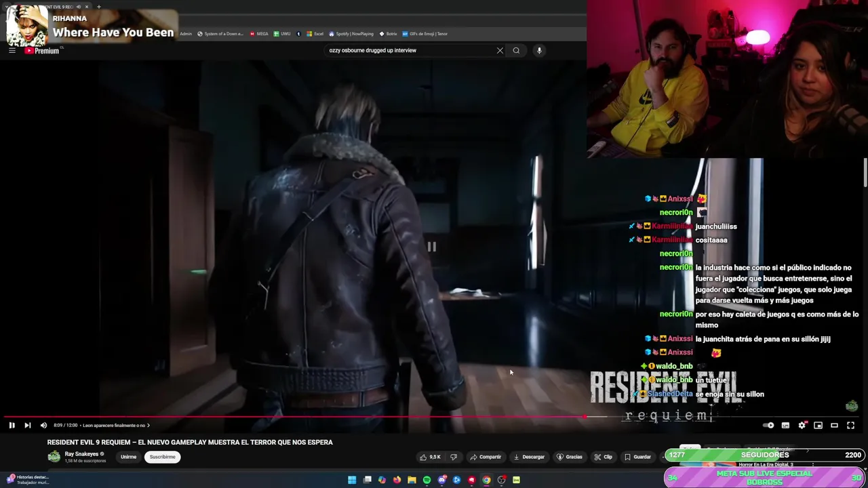This screenshot has height=488, width=868.
Task: Open the green Live app in taskbar
Action: pos(516,480)
